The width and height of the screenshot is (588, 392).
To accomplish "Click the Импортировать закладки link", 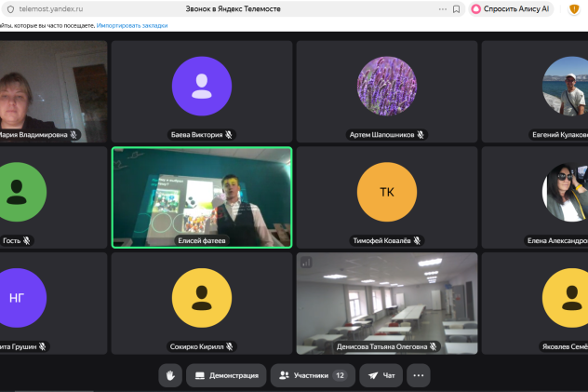I will pos(132,25).
